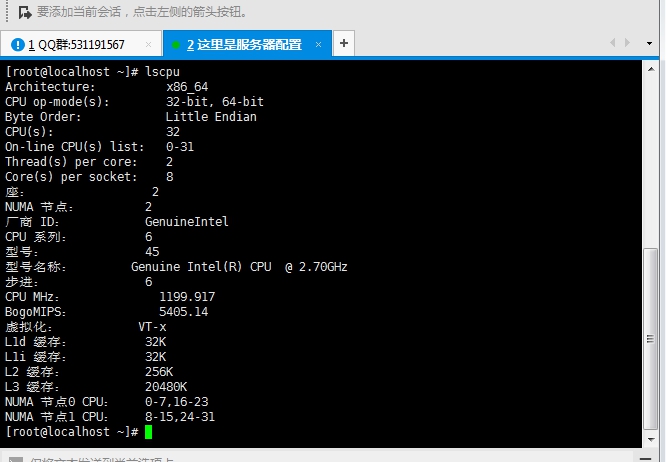This screenshot has width=666, height=462.
Task: Click the CPU MHz value 1199.917
Action: (187, 297)
